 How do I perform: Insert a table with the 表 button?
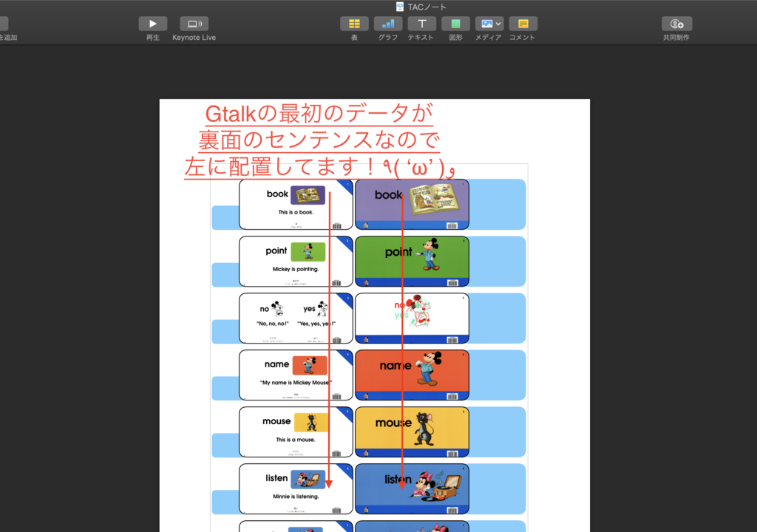354,24
